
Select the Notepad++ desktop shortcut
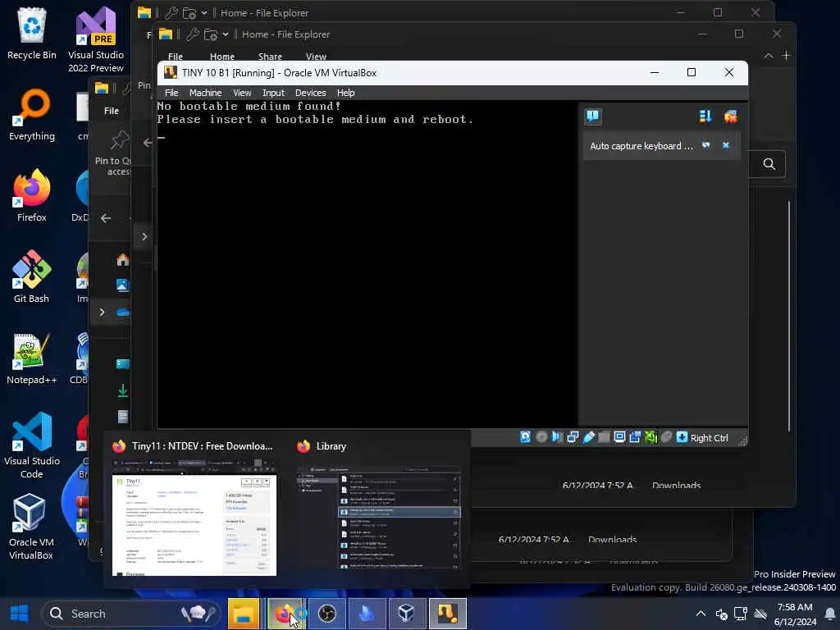click(32, 358)
